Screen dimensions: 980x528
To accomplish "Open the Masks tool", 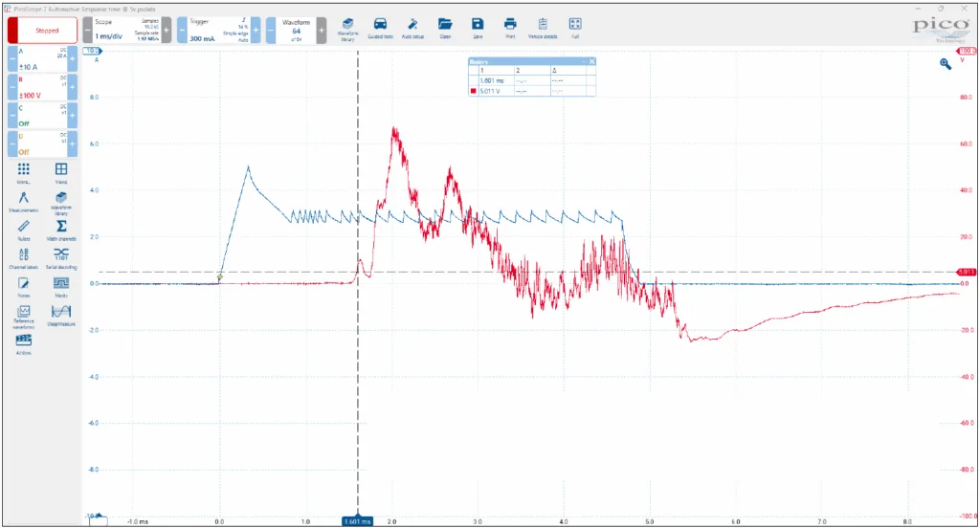I will tap(60, 287).
